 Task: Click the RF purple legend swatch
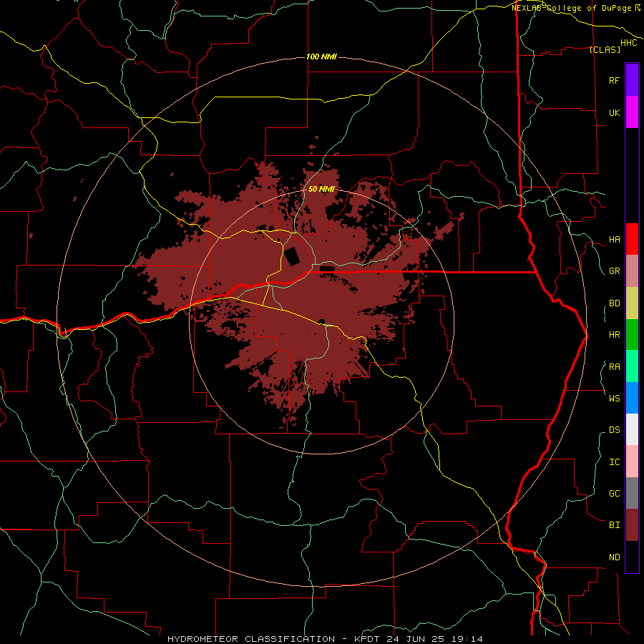[632, 80]
